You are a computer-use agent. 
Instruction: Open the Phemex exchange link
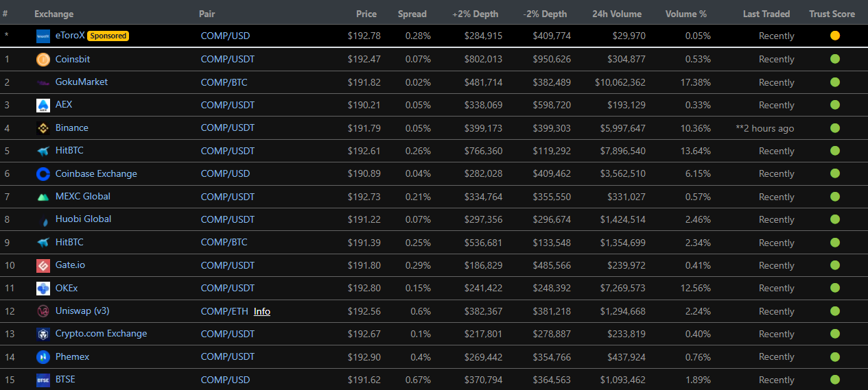pyautogui.click(x=72, y=356)
